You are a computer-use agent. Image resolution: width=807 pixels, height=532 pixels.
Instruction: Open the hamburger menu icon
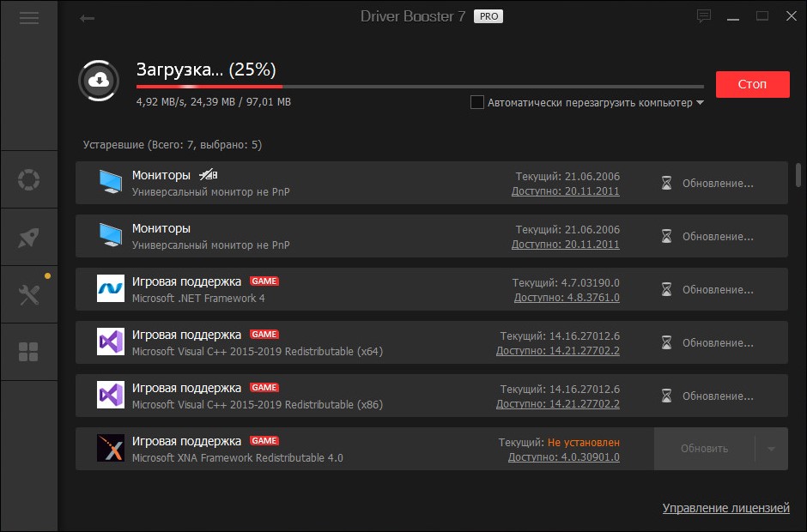(x=28, y=17)
